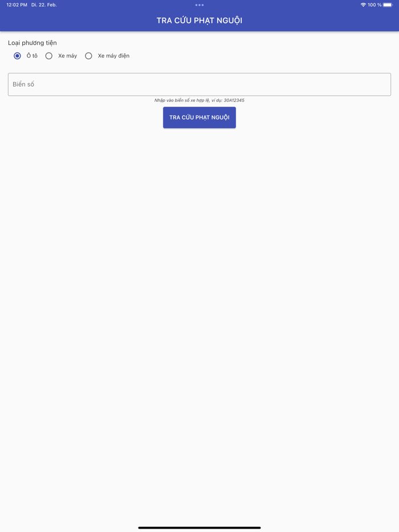Tap the 100 % battery percentage text
The height and width of the screenshot is (532, 399).
pos(374,5)
